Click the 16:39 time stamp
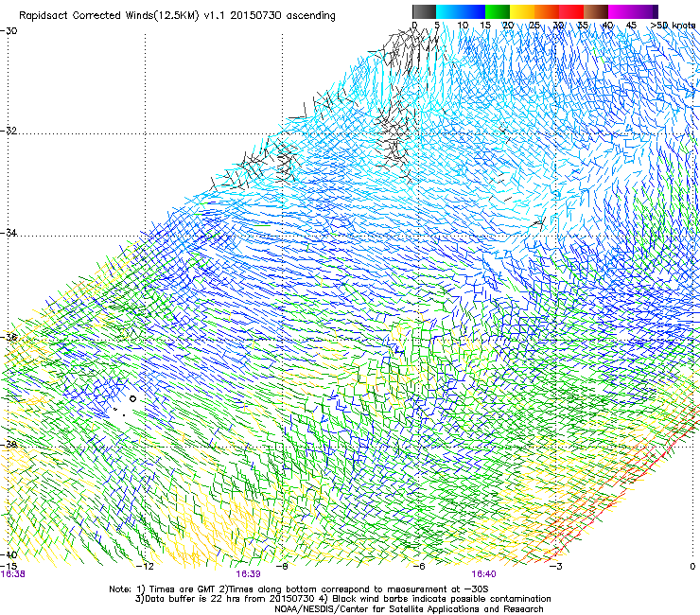 (248, 574)
